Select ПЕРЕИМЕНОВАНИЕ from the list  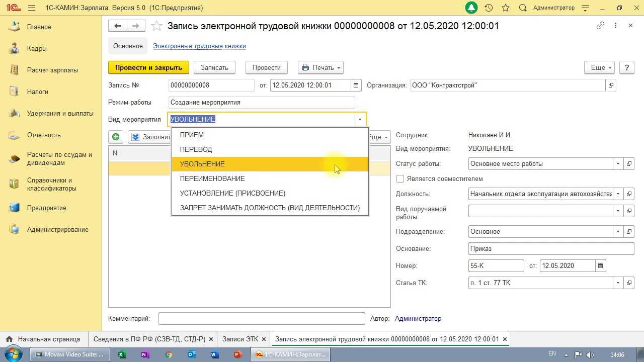(270, 179)
